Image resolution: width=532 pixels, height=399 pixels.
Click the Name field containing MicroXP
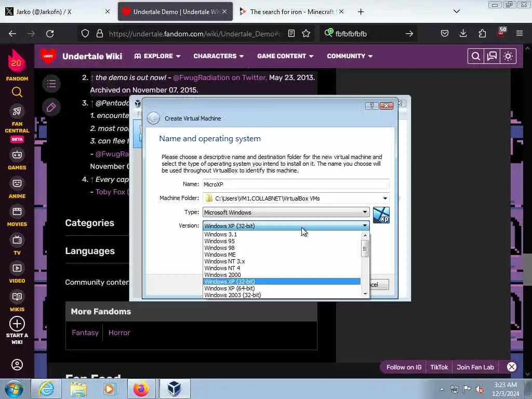pyautogui.click(x=296, y=184)
